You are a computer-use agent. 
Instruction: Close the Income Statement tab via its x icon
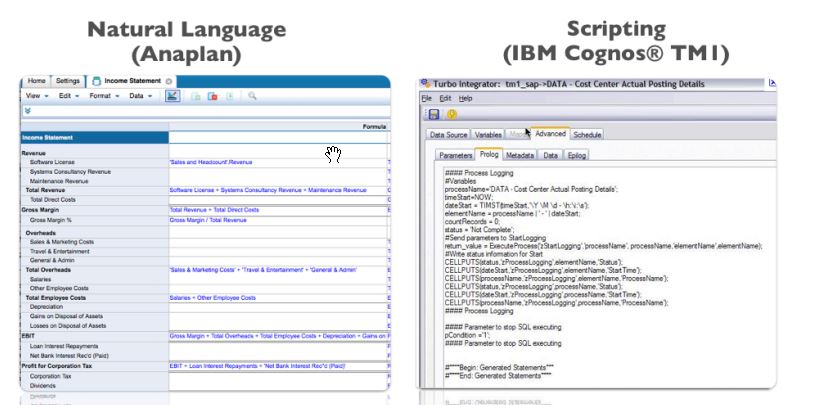tap(169, 81)
